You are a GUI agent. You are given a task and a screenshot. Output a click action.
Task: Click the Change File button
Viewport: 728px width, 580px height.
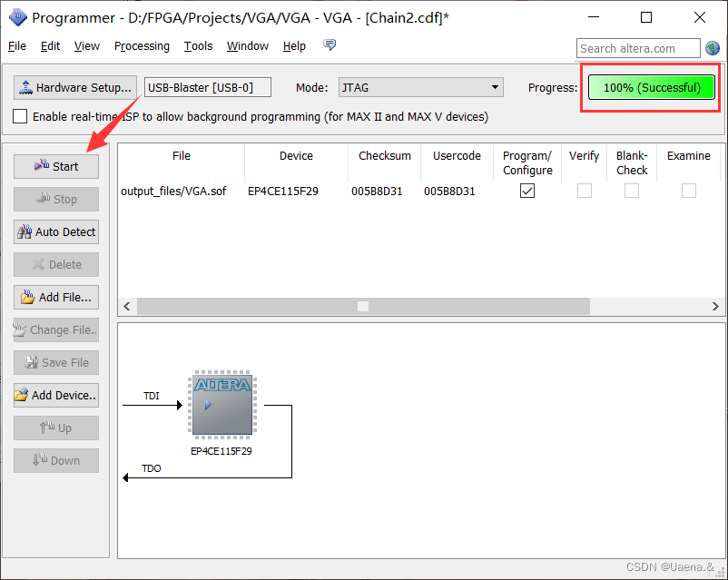(x=56, y=329)
